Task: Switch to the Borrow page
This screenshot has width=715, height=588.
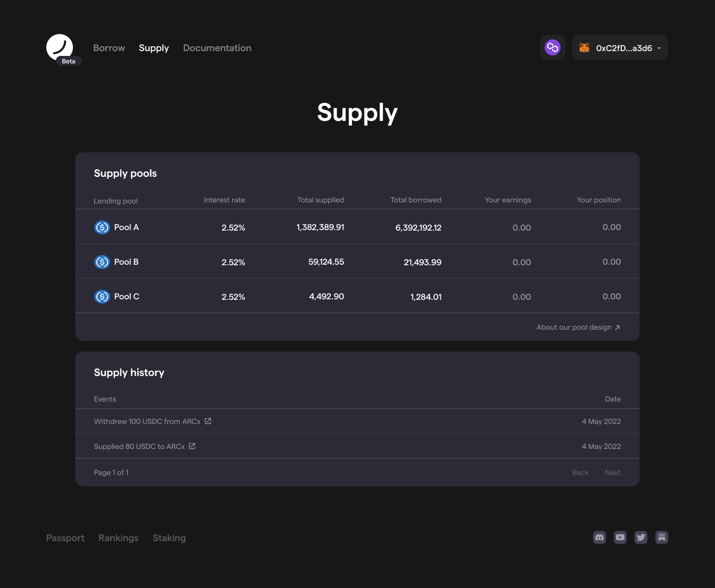Action: tap(109, 47)
